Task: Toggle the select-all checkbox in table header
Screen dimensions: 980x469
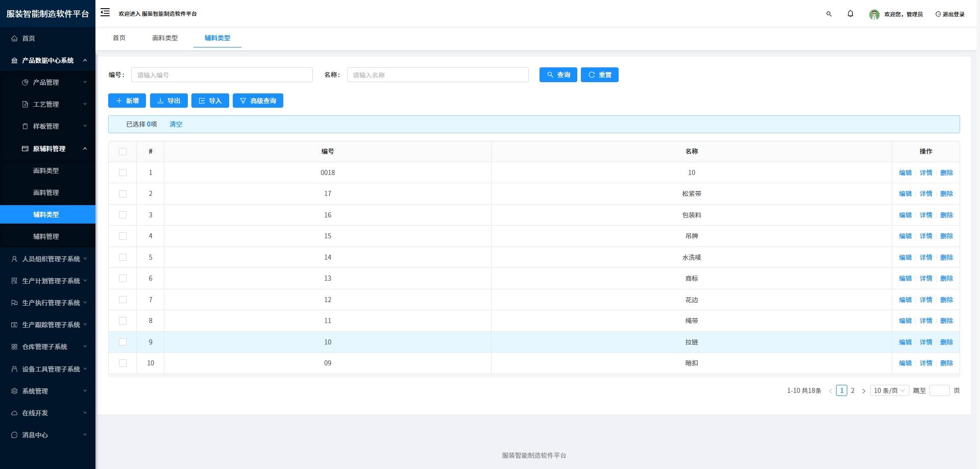Action: 122,152
